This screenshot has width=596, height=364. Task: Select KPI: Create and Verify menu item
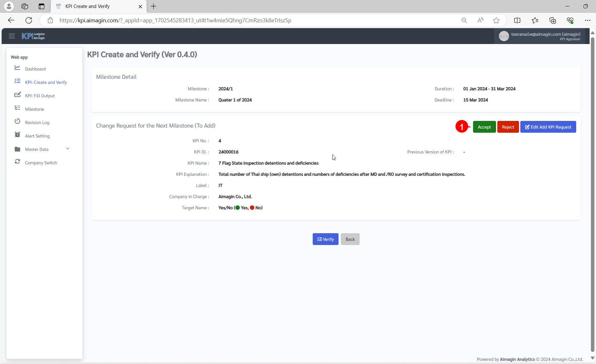point(46,82)
